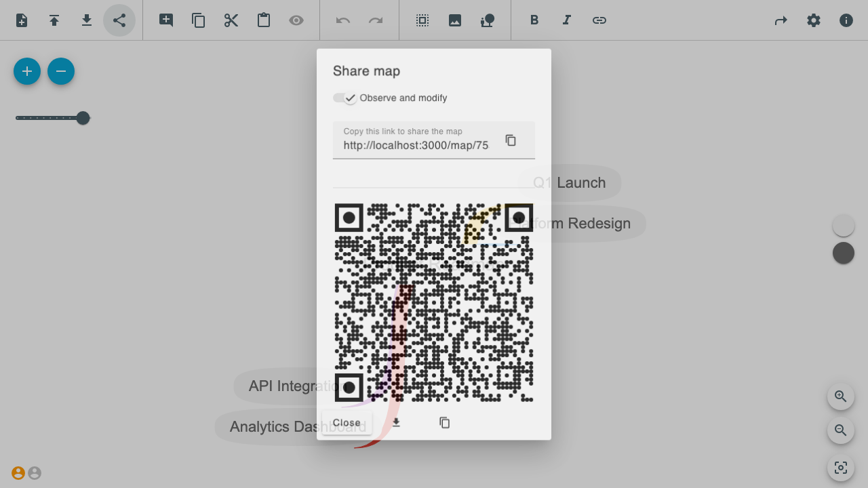Close the Share map dialog
This screenshot has height=488, width=868.
click(347, 423)
